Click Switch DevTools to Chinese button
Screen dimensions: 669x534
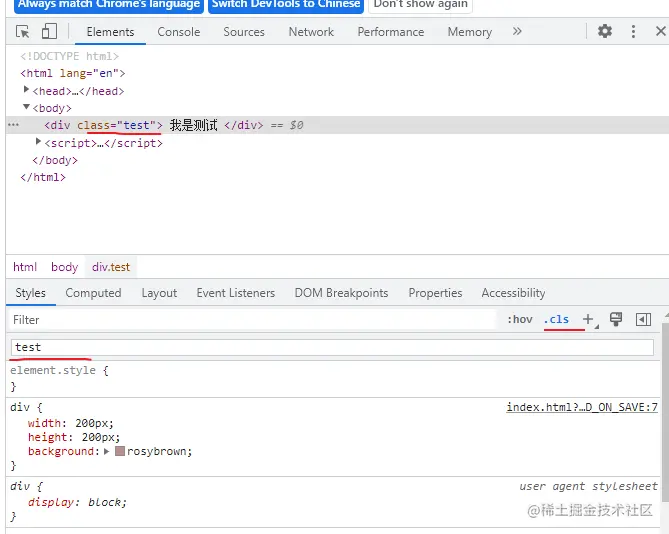pyautogui.click(x=286, y=5)
